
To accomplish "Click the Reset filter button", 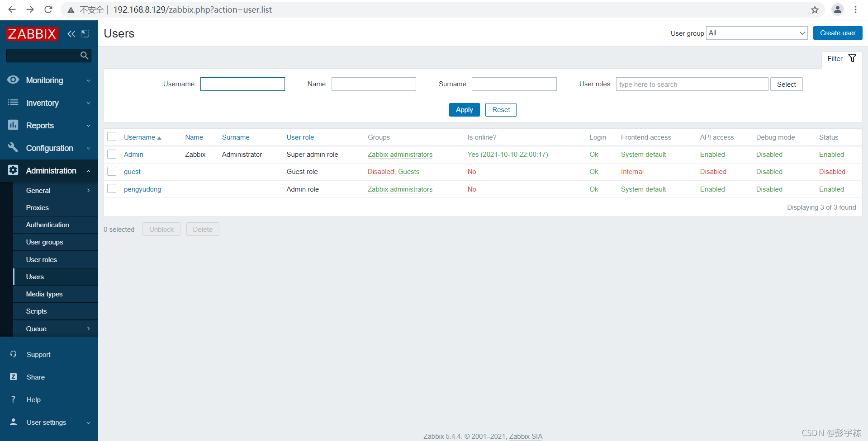I will click(501, 110).
